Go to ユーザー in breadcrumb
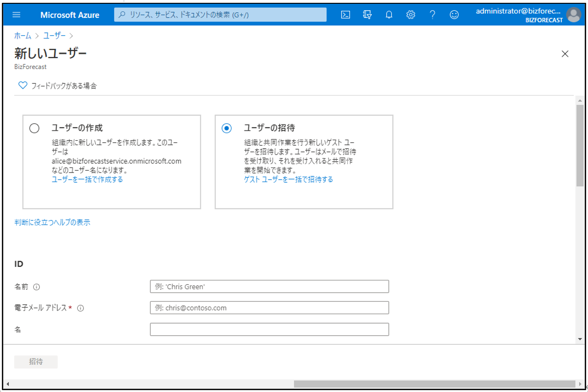 (54, 36)
